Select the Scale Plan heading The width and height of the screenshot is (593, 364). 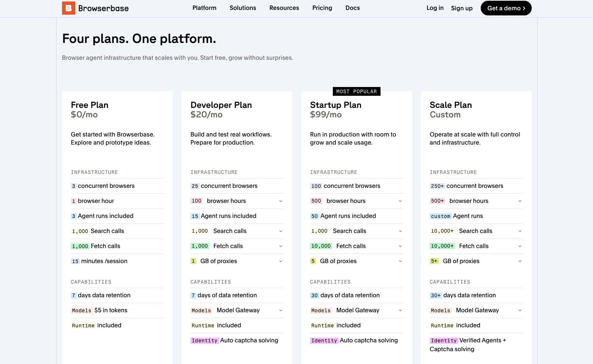click(451, 105)
